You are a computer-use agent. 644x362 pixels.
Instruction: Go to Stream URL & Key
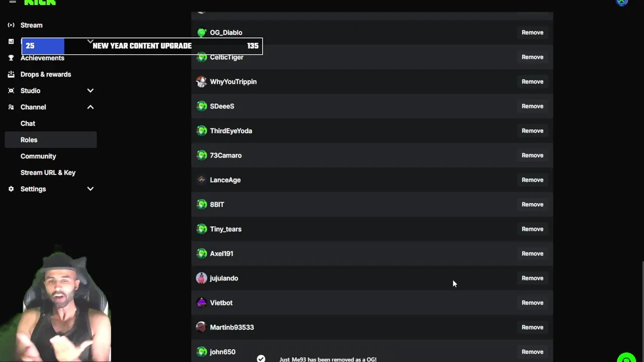click(x=48, y=172)
